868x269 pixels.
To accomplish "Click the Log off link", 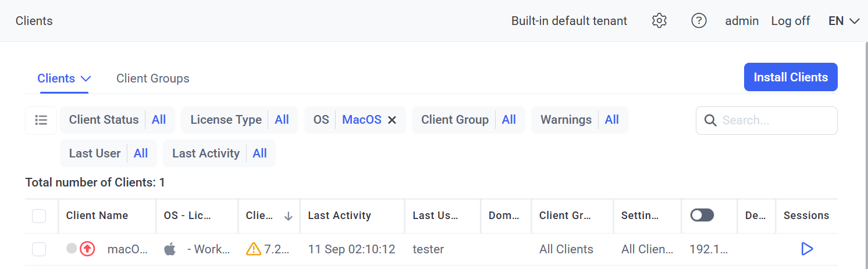I will pos(790,21).
